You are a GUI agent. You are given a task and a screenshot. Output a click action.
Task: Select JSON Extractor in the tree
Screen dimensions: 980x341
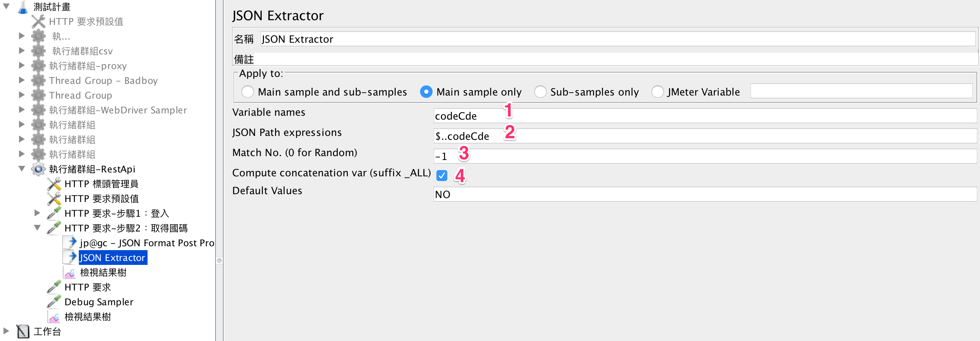113,257
